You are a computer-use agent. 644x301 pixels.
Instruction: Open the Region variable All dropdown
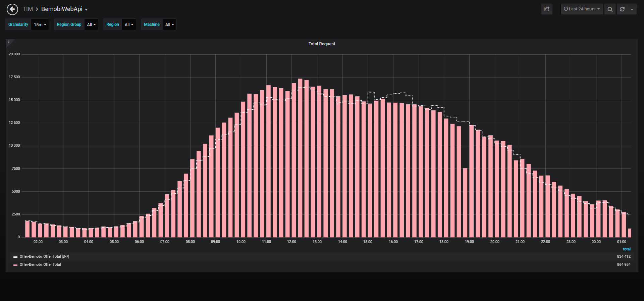point(129,24)
